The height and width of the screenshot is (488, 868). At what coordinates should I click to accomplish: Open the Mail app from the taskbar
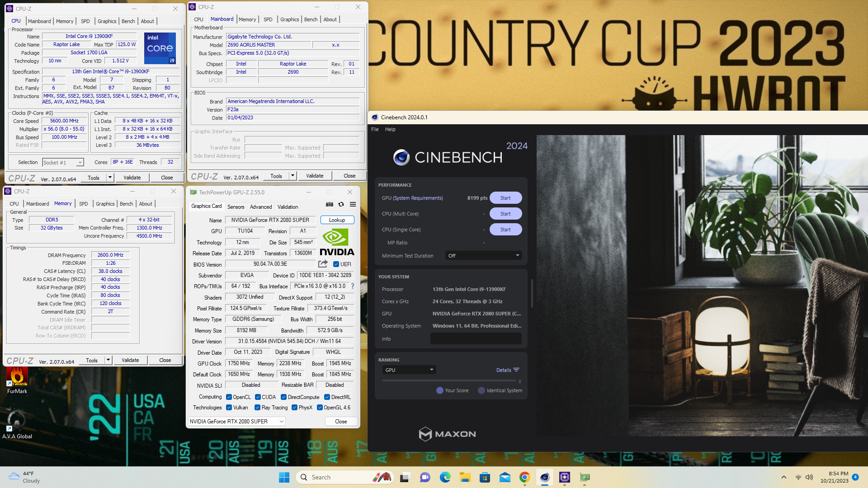(x=505, y=477)
